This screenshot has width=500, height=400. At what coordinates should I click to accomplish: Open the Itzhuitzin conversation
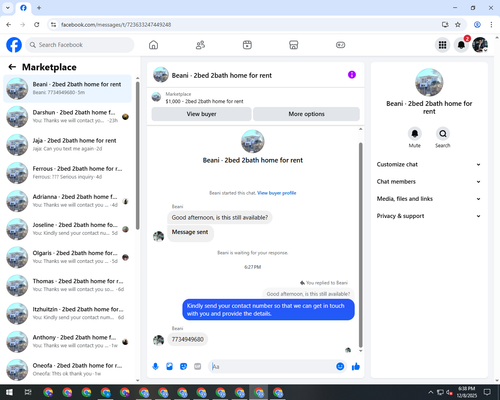[67, 313]
